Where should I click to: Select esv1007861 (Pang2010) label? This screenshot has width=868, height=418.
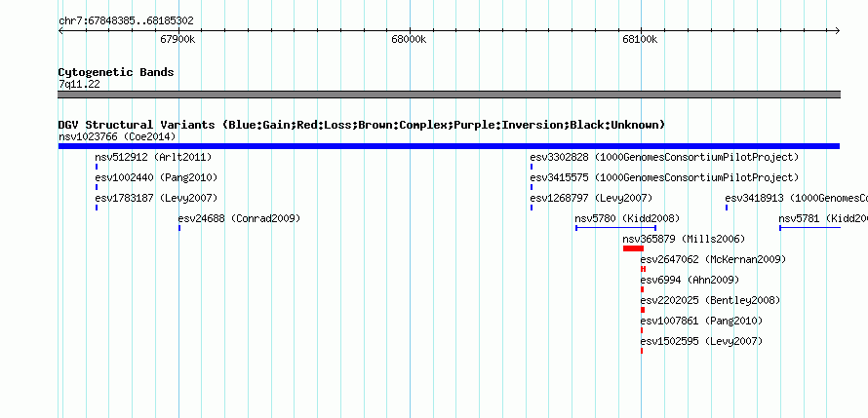click(x=701, y=321)
